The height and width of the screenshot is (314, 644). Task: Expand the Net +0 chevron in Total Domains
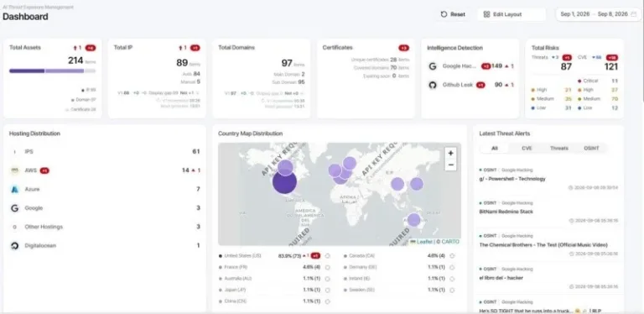coord(302,93)
